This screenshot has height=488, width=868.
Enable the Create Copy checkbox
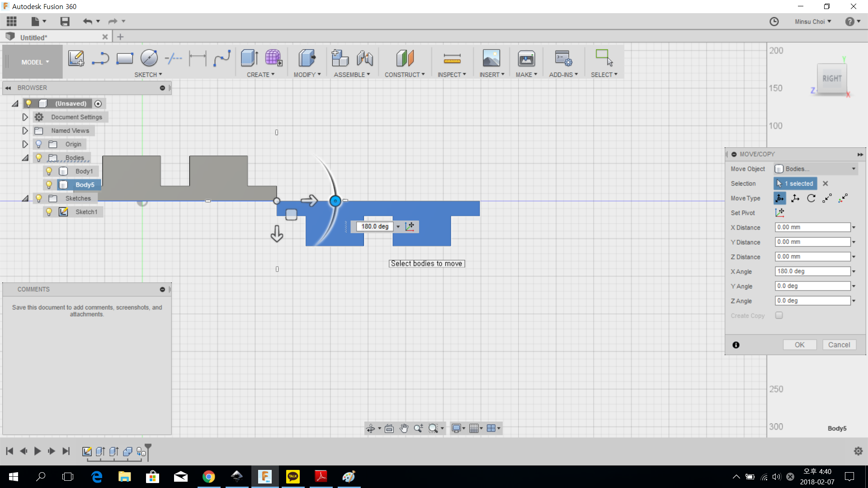tap(779, 315)
